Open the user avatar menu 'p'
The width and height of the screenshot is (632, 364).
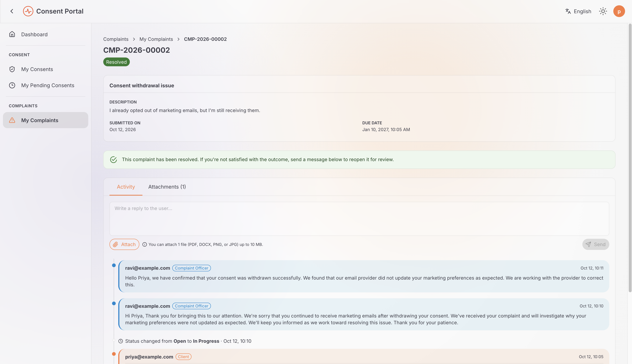click(x=619, y=11)
